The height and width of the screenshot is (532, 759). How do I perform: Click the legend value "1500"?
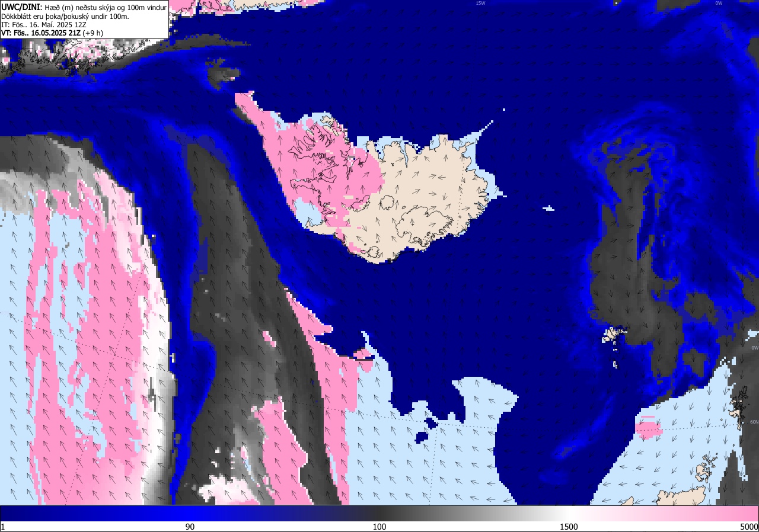point(569,527)
